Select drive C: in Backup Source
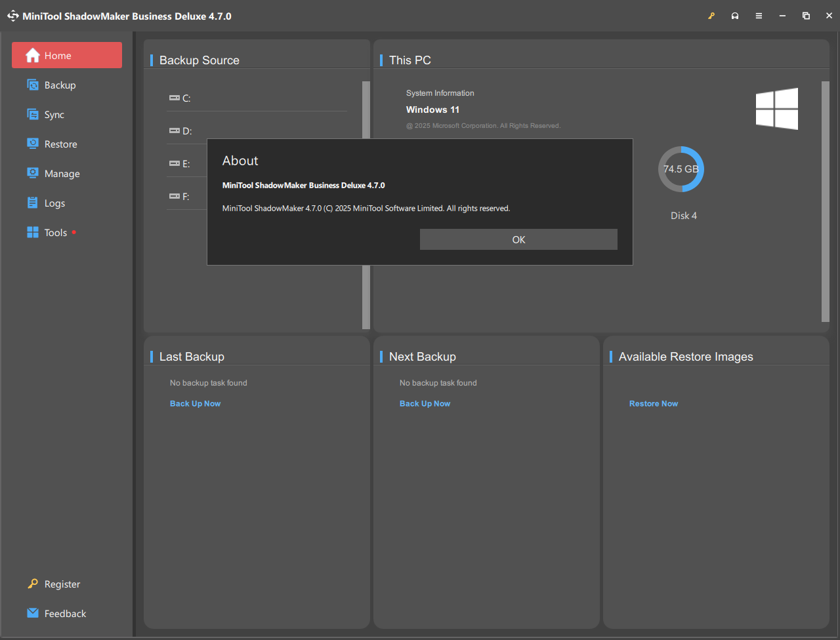Image resolution: width=840 pixels, height=640 pixels. (257, 98)
